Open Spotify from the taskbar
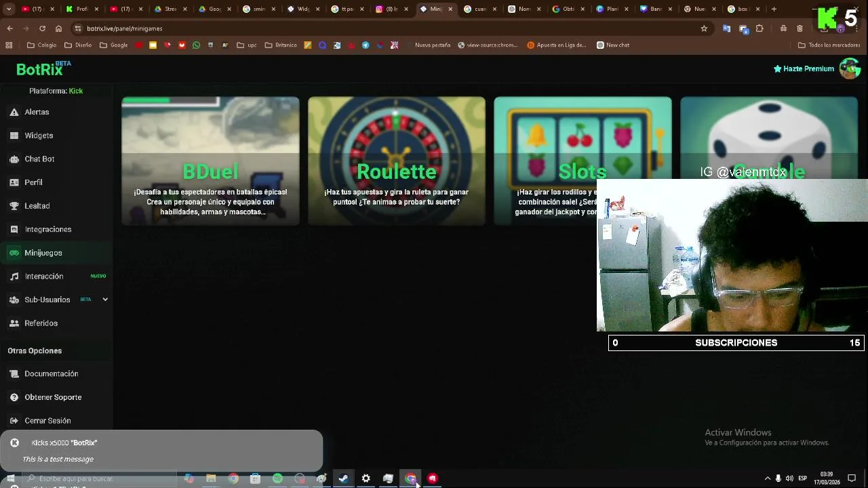Image resolution: width=868 pixels, height=488 pixels. point(277,479)
